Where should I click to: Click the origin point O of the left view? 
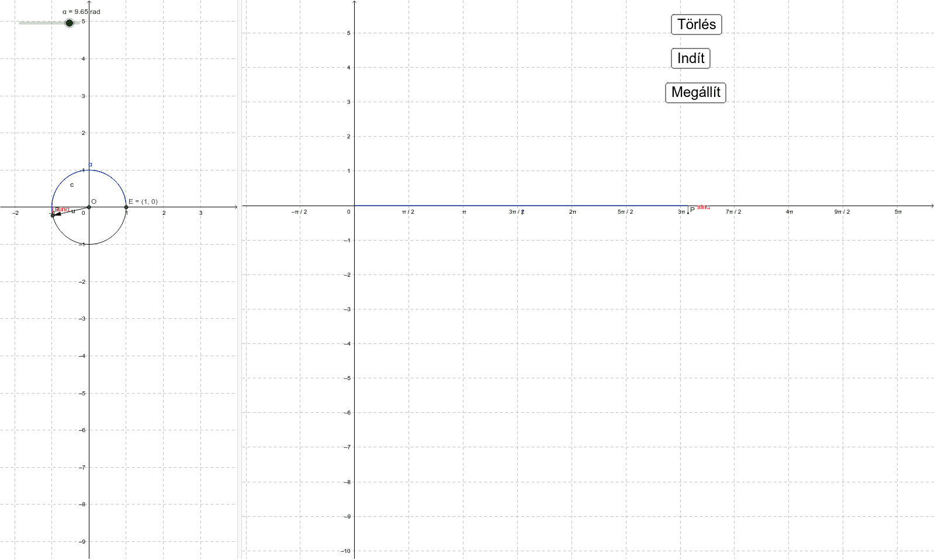[x=89, y=206]
